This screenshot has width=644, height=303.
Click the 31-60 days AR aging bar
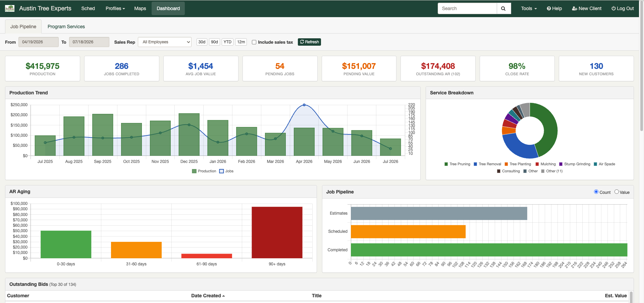pos(136,250)
